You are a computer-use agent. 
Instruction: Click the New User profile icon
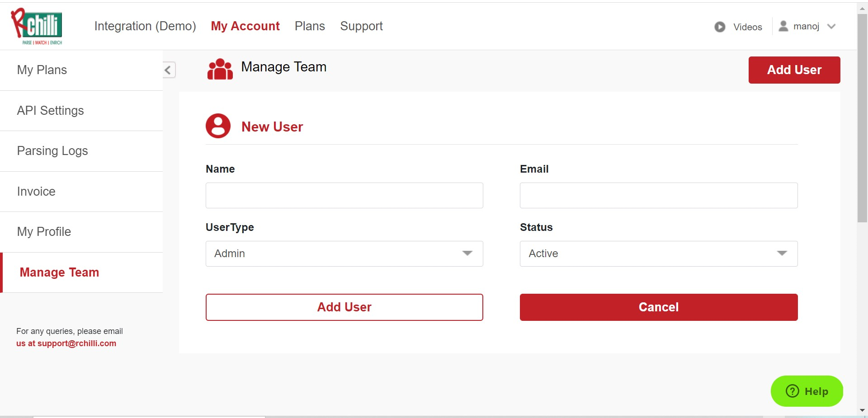218,126
